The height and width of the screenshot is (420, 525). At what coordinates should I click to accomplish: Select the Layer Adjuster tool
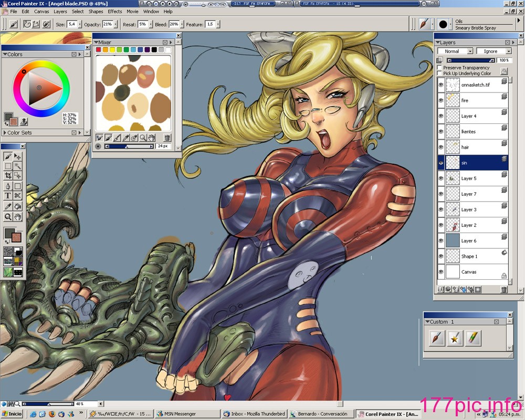pos(17,156)
